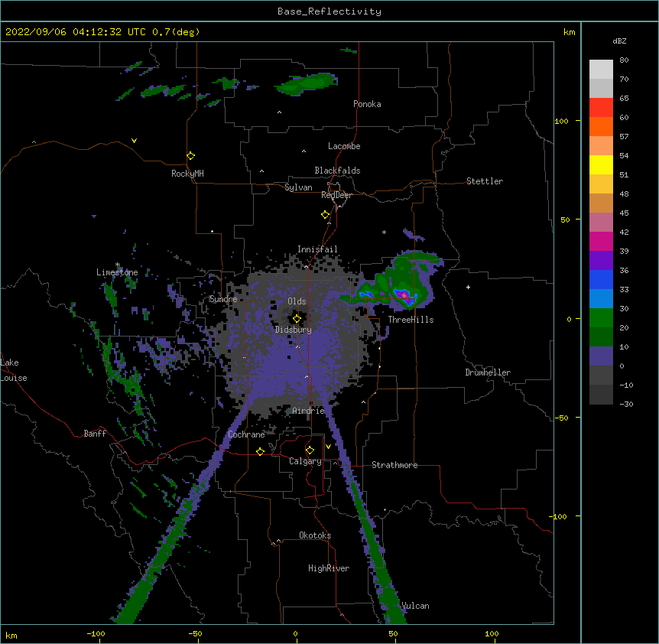Viewport: 659px width, 644px height.
Task: Select the 42 dBZ magenta color swatch
Action: (x=601, y=241)
